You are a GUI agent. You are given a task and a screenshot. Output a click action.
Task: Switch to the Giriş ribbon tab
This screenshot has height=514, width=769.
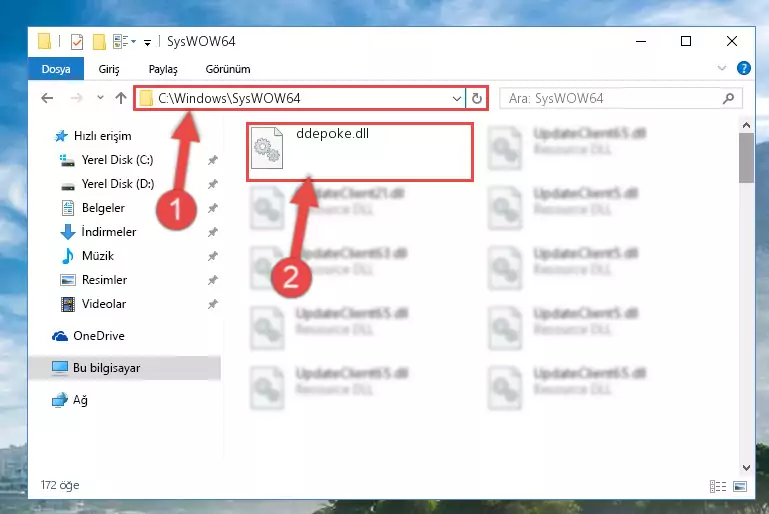click(x=109, y=69)
